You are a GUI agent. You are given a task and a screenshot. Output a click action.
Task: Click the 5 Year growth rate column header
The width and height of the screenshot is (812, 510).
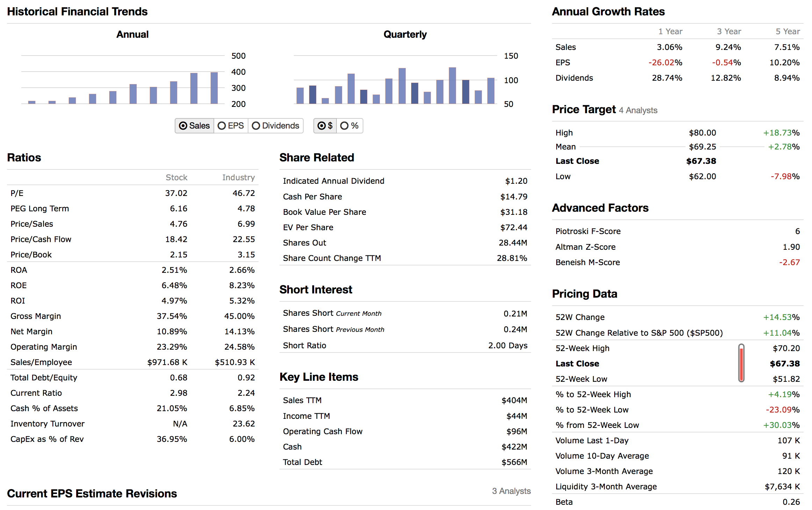(788, 31)
